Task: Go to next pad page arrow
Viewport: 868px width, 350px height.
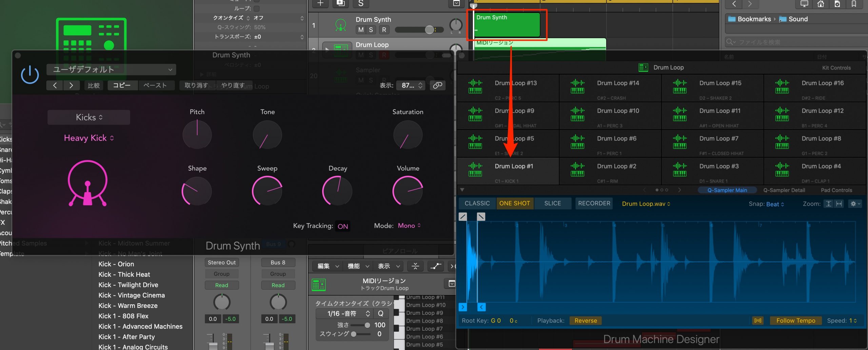Action: click(x=679, y=190)
